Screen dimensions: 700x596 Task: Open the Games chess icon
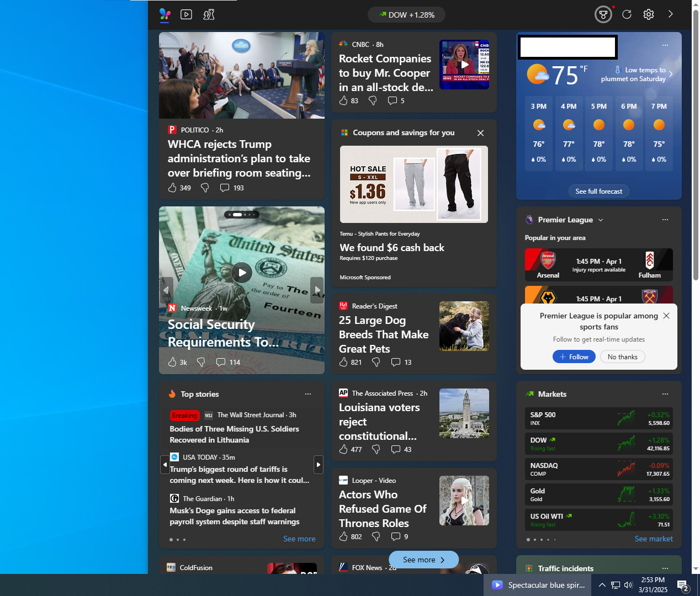[x=208, y=14]
